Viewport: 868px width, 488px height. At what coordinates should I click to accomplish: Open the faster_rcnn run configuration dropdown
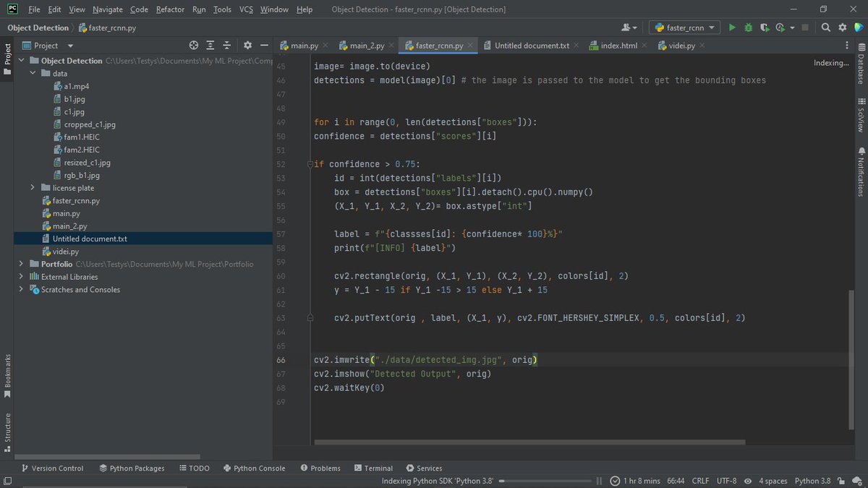pyautogui.click(x=684, y=27)
